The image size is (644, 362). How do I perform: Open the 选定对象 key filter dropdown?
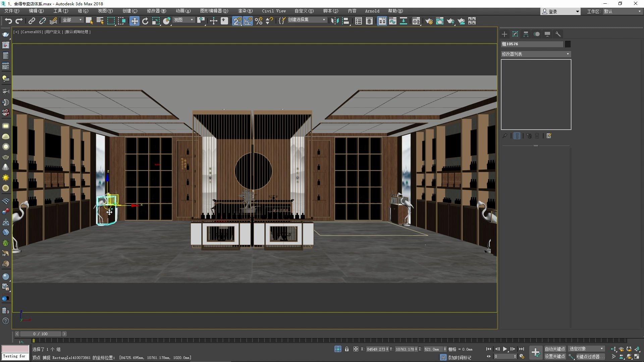pos(586,349)
